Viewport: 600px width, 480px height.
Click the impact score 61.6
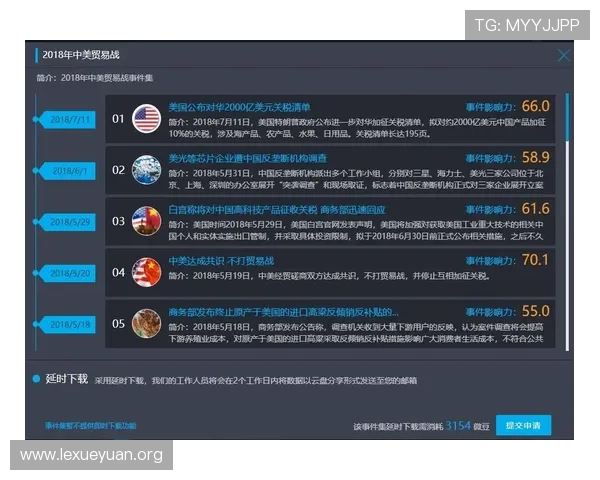tap(535, 209)
